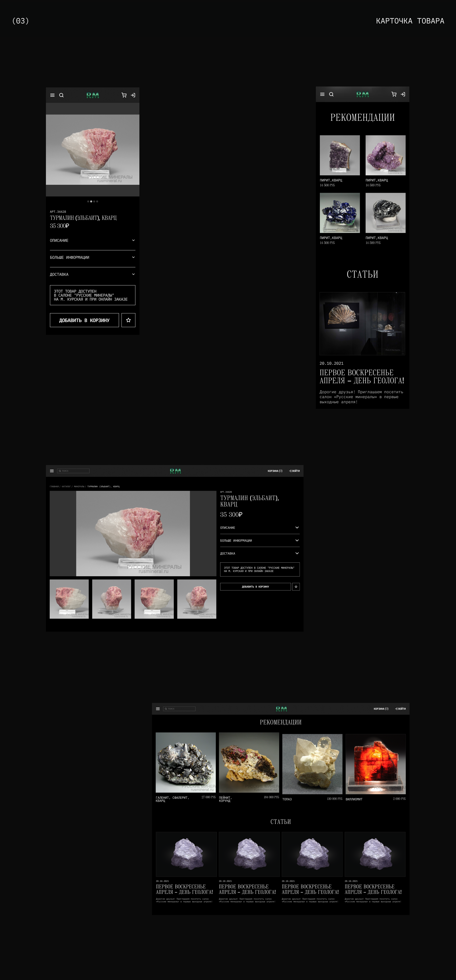Image resolution: width=456 pixels, height=980 pixels.
Task: Click RM logo on mobile recommendations header
Action: [362, 94]
